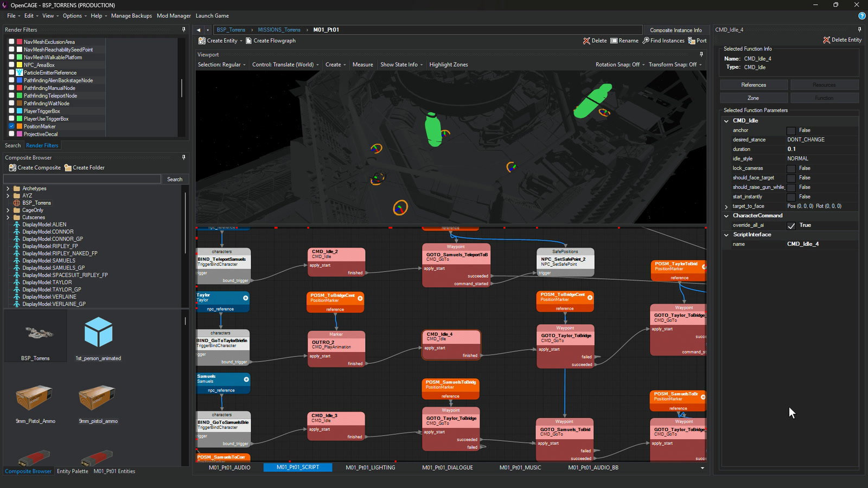Pin the Composite Browser panel
868x488 pixels.
(183, 157)
